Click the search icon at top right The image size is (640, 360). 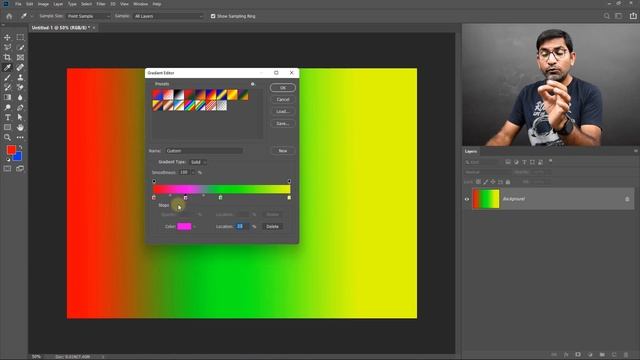coord(607,16)
